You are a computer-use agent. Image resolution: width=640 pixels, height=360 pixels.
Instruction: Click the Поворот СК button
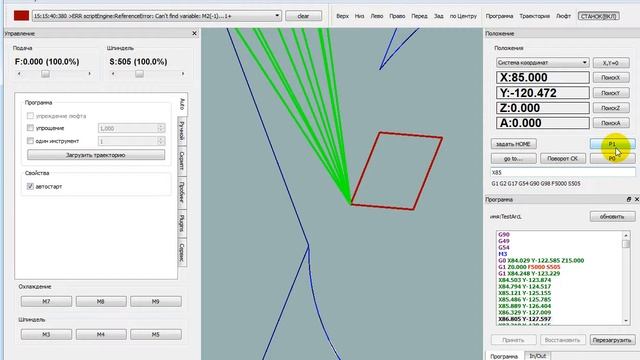point(563,158)
